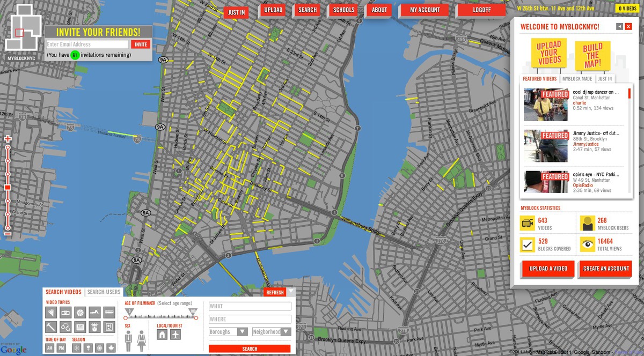This screenshot has width=644, height=356.
Task: Click the charlie username link
Action: [x=580, y=103]
